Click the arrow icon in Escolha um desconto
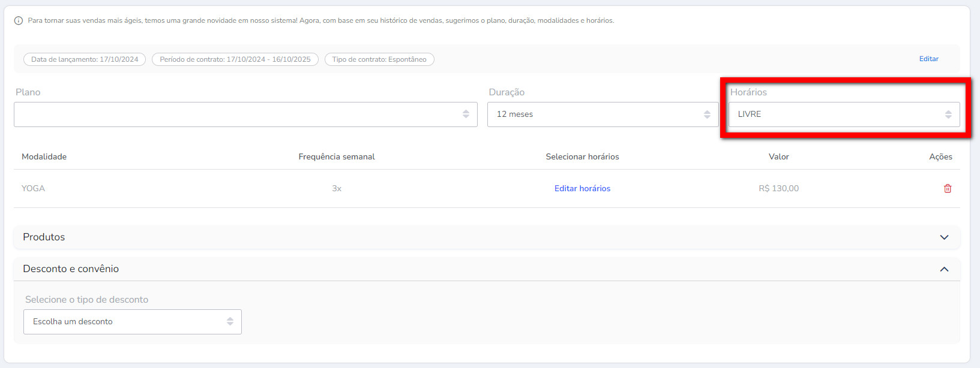The height and width of the screenshot is (368, 980). pos(230,321)
